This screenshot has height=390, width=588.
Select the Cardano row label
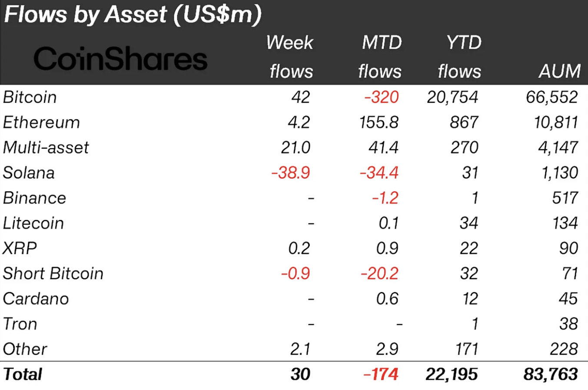pyautogui.click(x=36, y=299)
